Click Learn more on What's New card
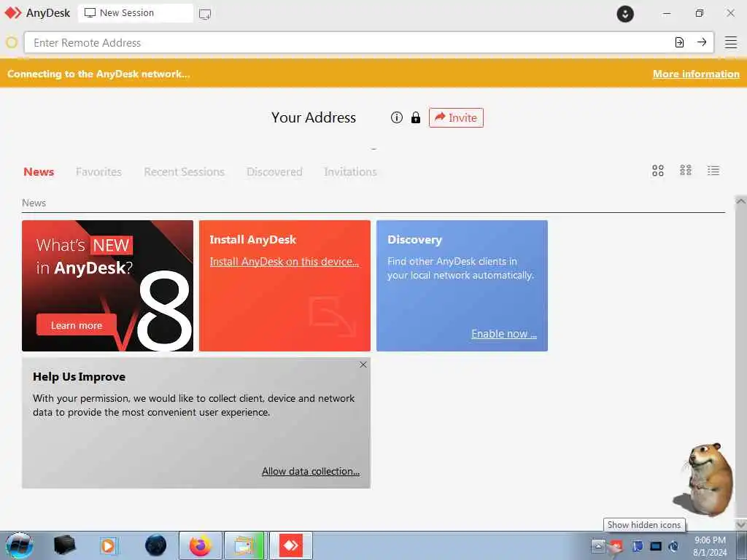Screen dimensions: 747x560 [x=76, y=325]
